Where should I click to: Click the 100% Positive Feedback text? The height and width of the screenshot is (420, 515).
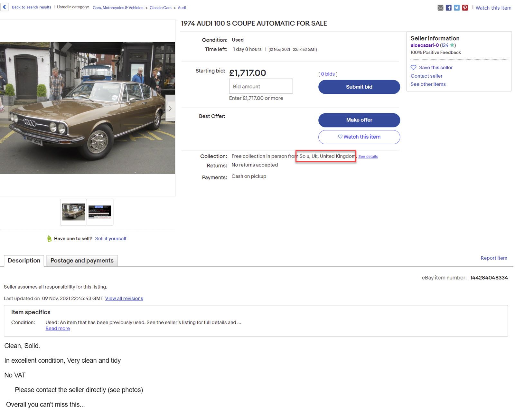(435, 52)
